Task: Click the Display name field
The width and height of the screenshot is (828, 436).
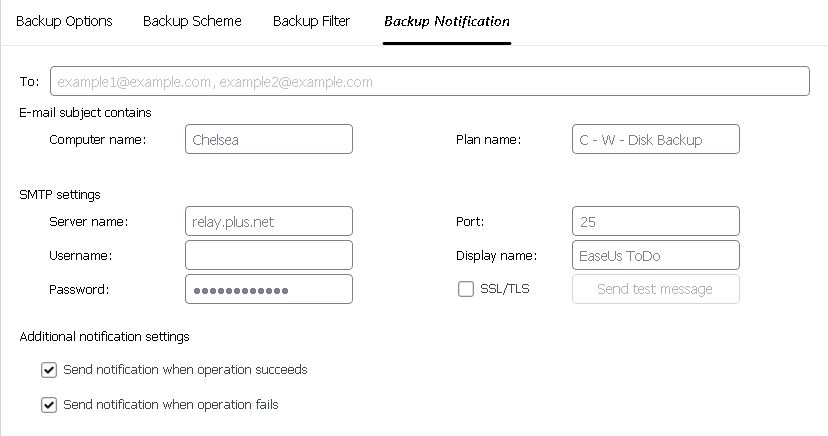Action: coord(656,255)
